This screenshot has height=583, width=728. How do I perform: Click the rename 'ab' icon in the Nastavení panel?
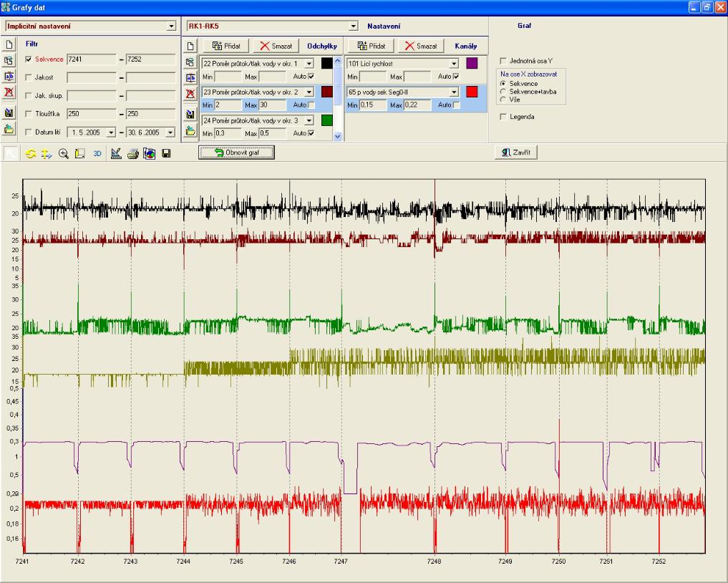[x=190, y=78]
